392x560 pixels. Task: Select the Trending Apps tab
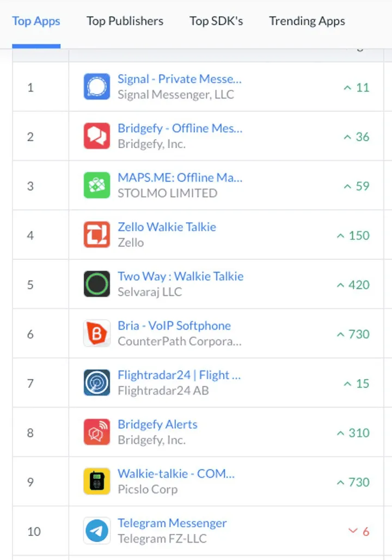(x=307, y=22)
